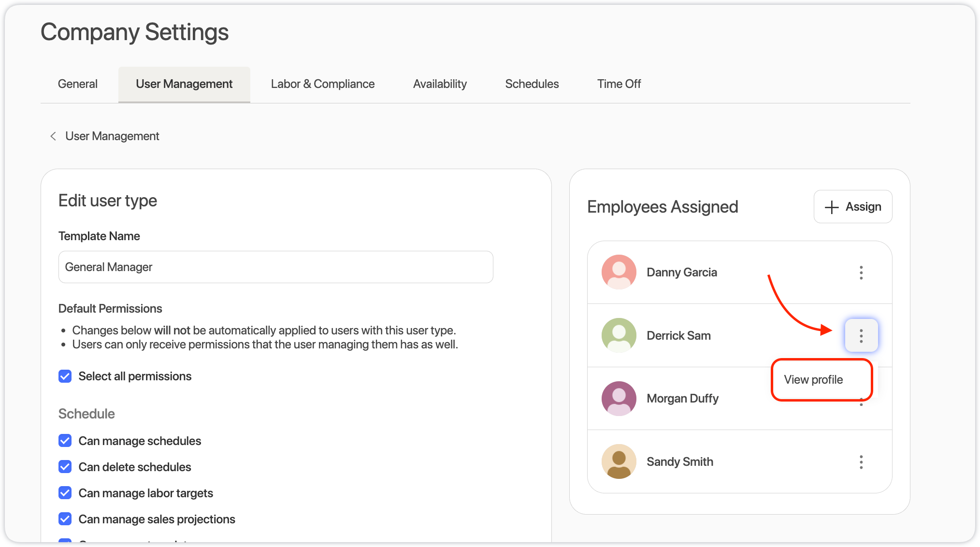Disable Can delete schedules permission
Image resolution: width=980 pixels, height=547 pixels.
click(65, 467)
